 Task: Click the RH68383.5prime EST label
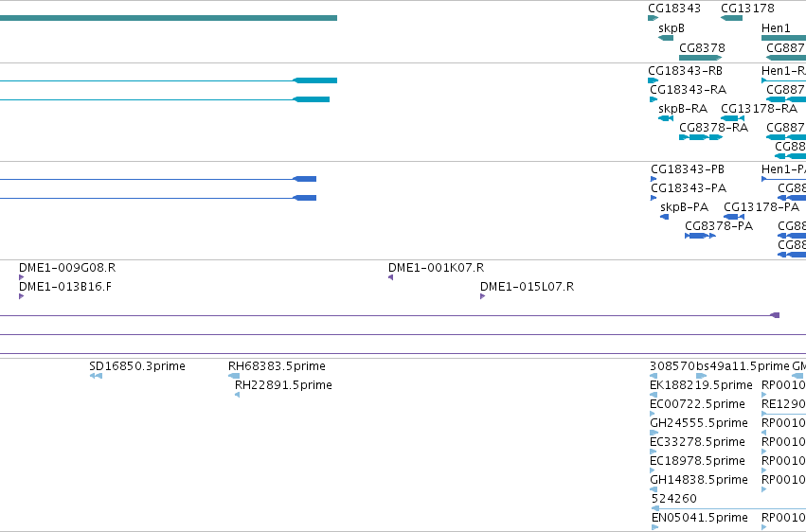(277, 366)
